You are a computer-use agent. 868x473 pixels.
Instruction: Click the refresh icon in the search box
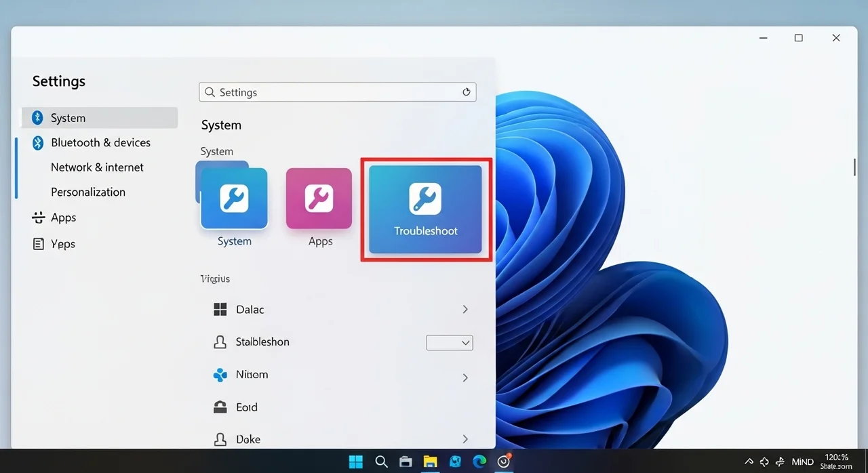(466, 92)
